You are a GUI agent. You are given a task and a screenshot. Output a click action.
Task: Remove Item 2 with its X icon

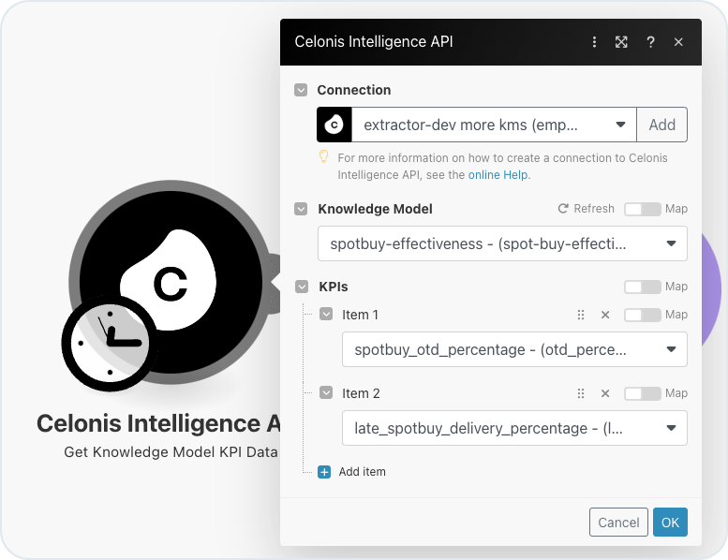tap(605, 394)
